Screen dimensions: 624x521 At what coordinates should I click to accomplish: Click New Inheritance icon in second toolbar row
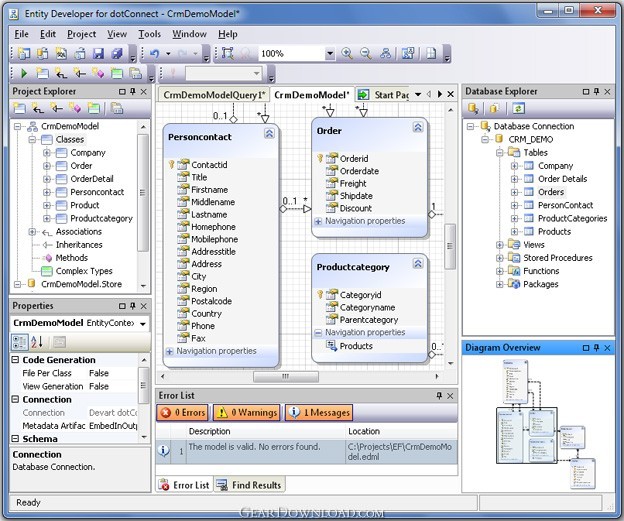coord(80,74)
